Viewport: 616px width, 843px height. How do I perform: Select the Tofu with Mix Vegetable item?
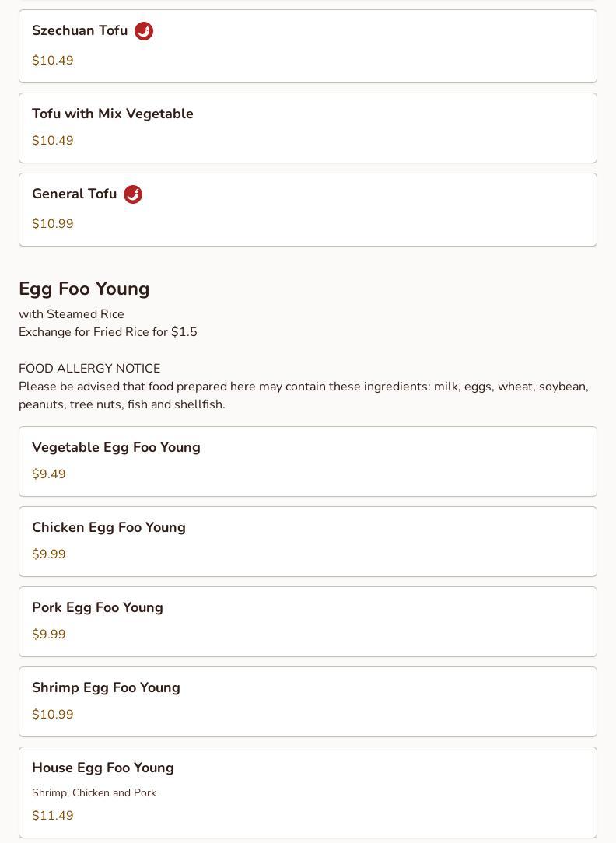pos(308,128)
